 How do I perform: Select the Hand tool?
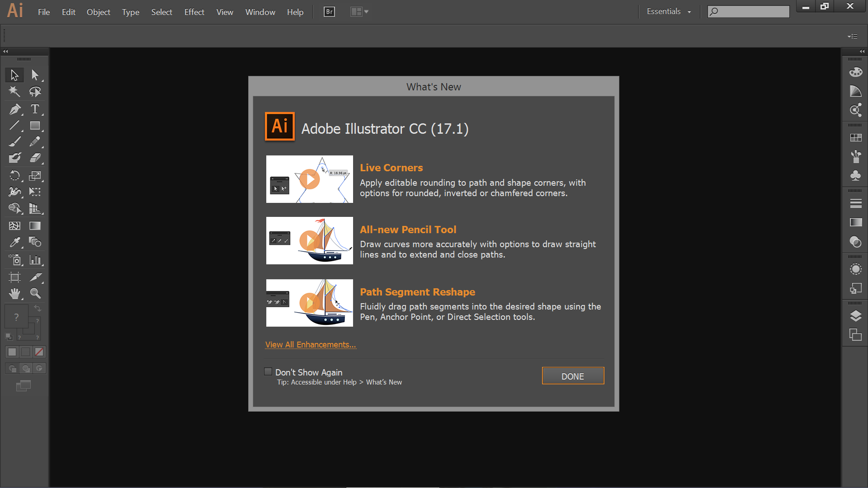(14, 294)
